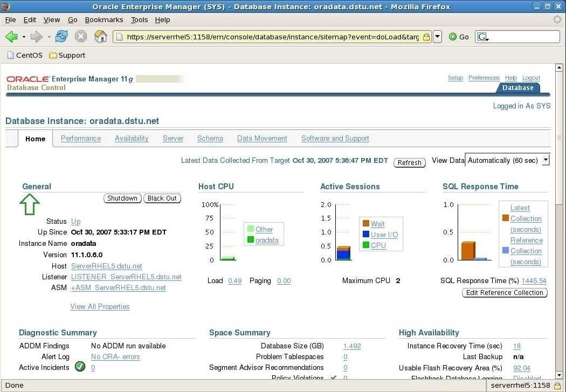566x392 pixels.
Task: Open the +ASM_ServerRHEL5.dstu.net link
Action: click(x=119, y=288)
